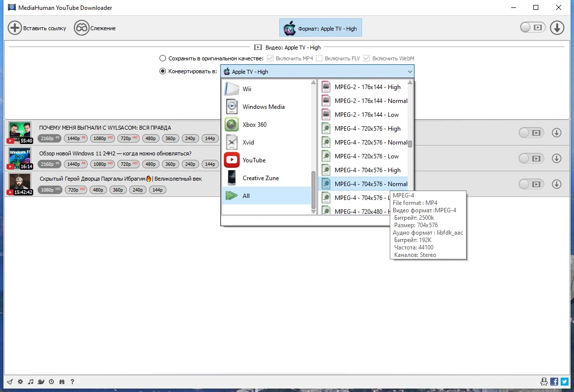Toggle video/audio switch for WYLSACOM video

point(531,133)
